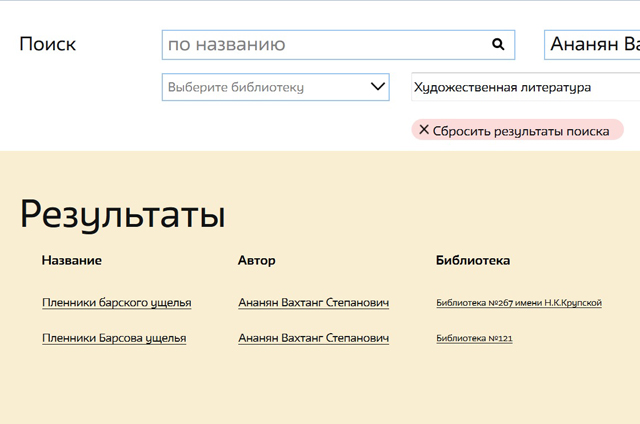
Task: Click the author field containing 'Ананян'
Action: (592, 45)
